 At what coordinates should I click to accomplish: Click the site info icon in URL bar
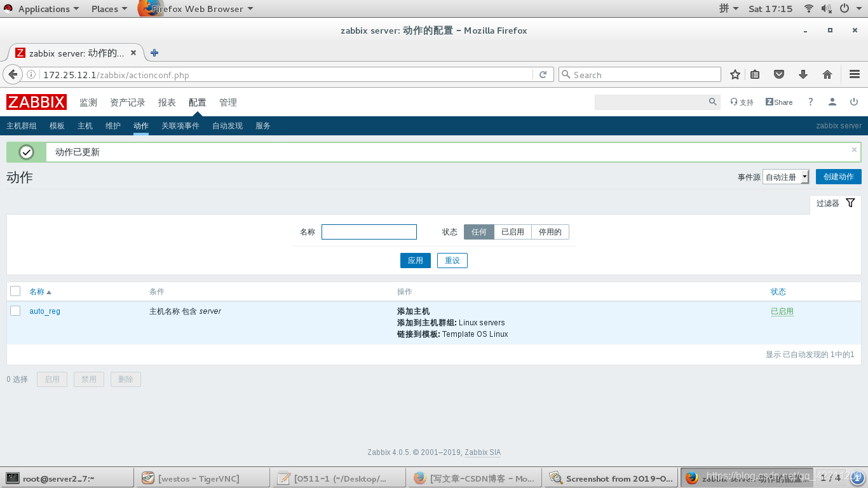coord(31,74)
